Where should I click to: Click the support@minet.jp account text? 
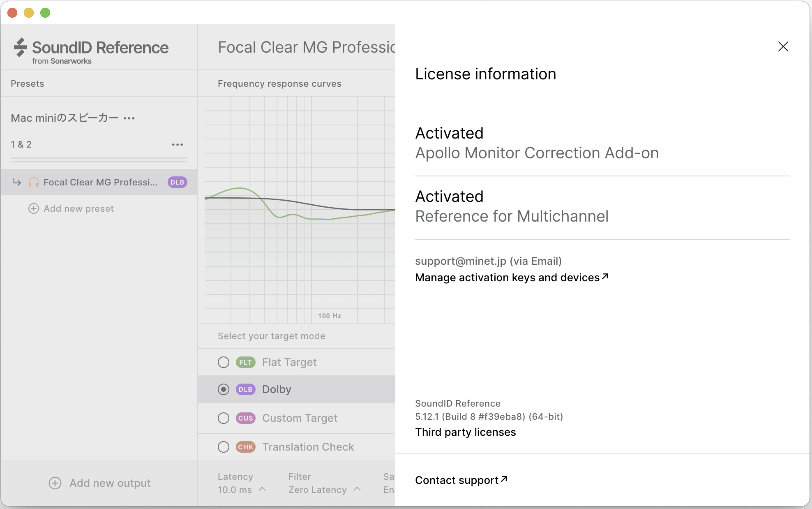pos(488,261)
